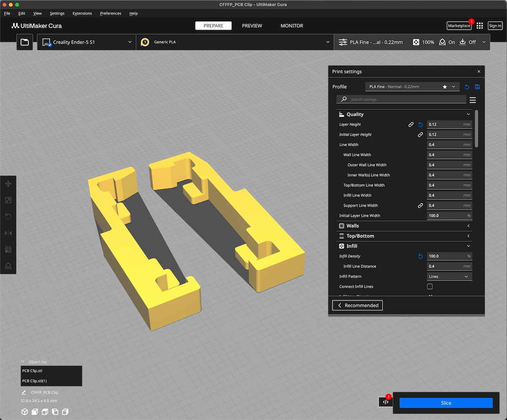Select the Rotate tool in left toolbar
The width and height of the screenshot is (507, 420).
8,216
